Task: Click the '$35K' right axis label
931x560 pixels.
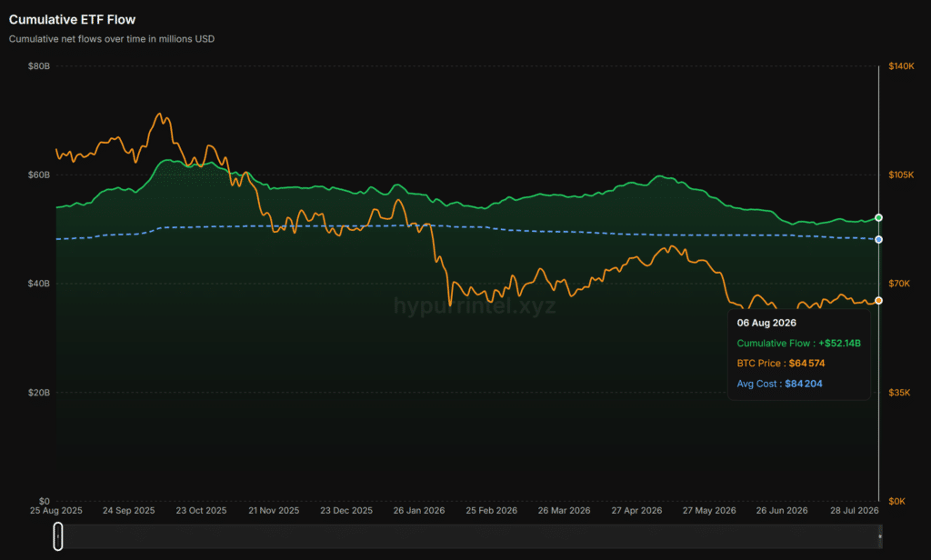Action: (899, 393)
